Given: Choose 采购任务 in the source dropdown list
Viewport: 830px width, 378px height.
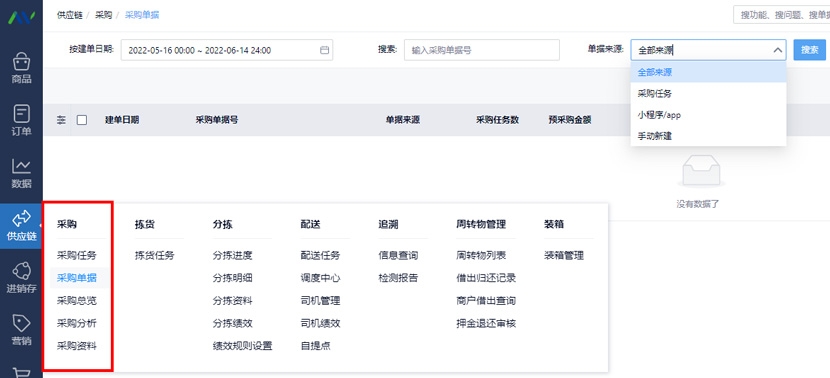Looking at the screenshot, I should pos(708,94).
